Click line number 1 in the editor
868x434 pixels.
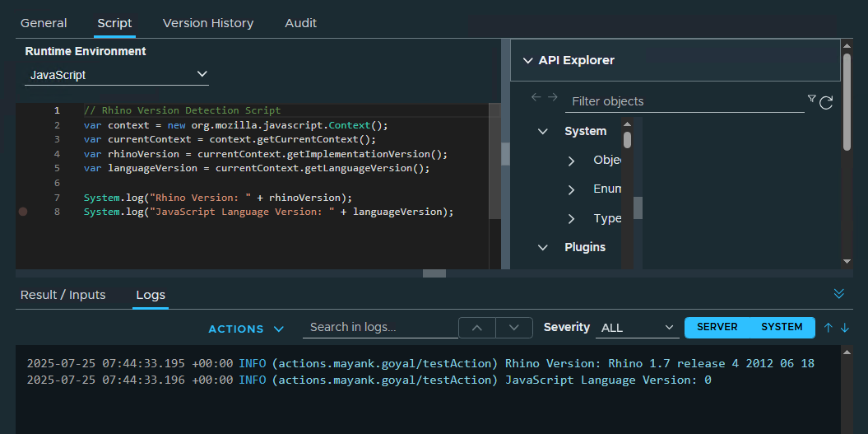57,111
